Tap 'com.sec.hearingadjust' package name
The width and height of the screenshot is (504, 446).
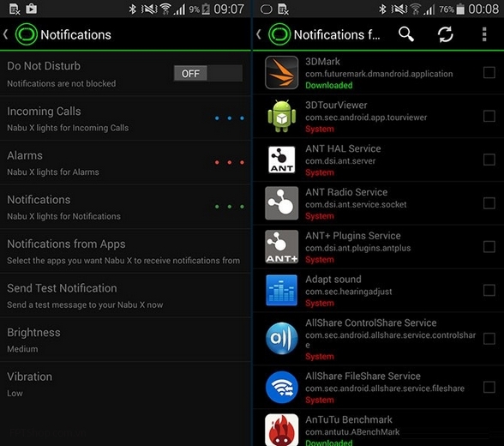click(x=348, y=292)
